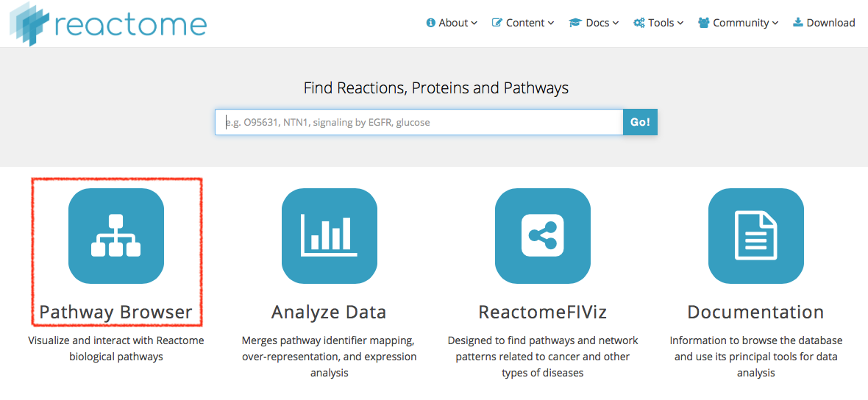
Task: Launch the ReactomeFIViz share icon
Action: coord(543,235)
